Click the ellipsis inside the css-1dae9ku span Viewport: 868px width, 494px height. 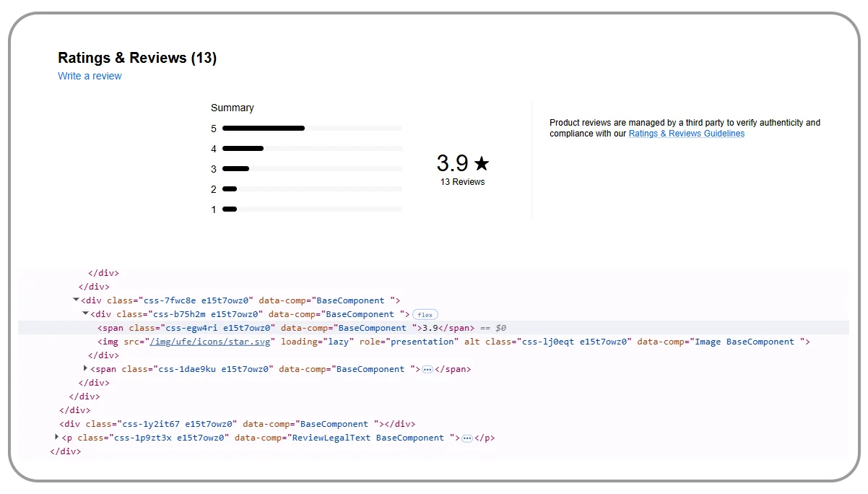pos(428,369)
